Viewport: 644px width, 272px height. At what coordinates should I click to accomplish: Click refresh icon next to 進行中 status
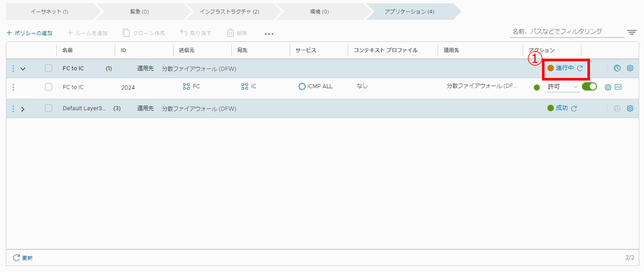(580, 68)
